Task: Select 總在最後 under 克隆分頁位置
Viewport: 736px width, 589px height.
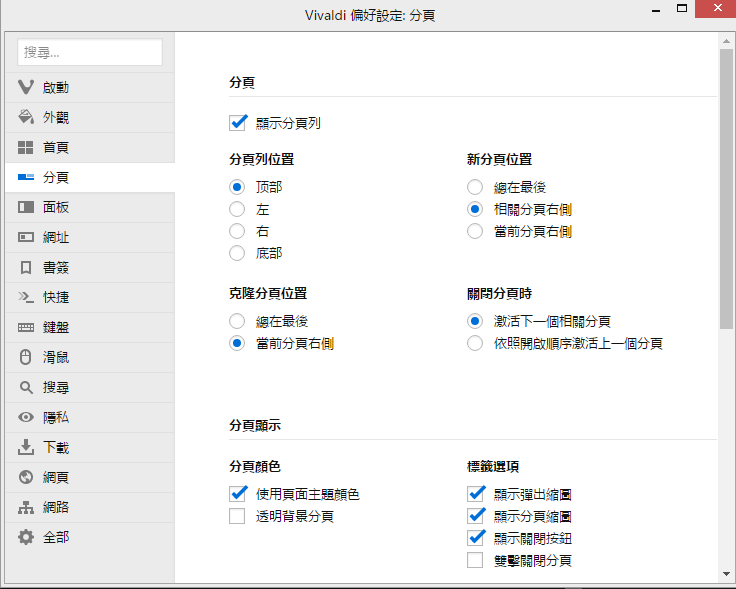Action: coord(237,321)
